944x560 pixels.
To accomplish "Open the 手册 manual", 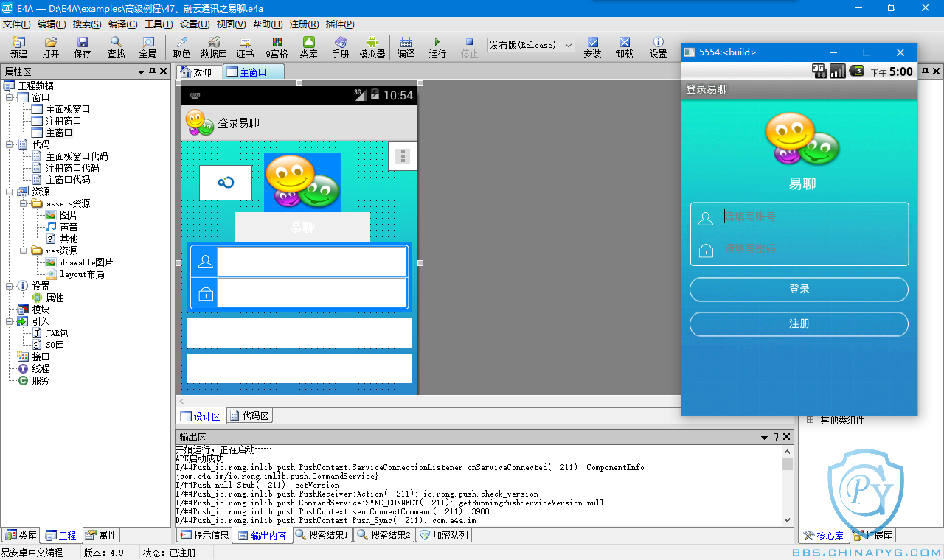I will (x=340, y=47).
